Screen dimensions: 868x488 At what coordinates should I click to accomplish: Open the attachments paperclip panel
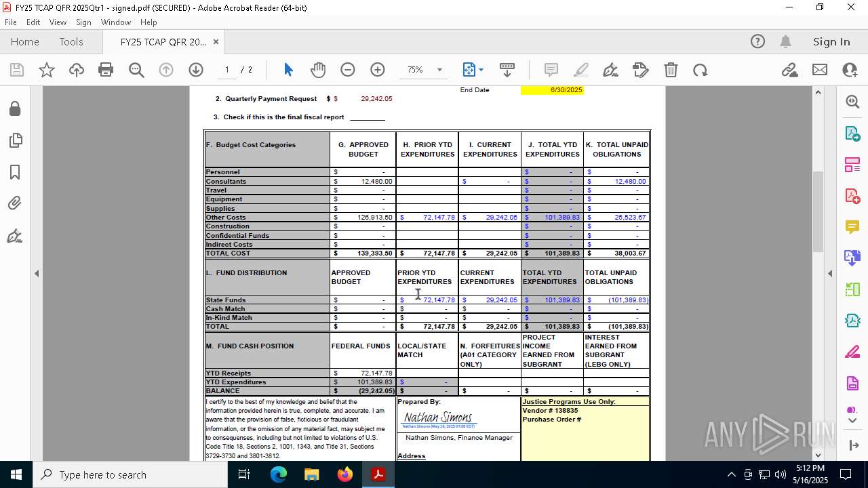pos(15,203)
